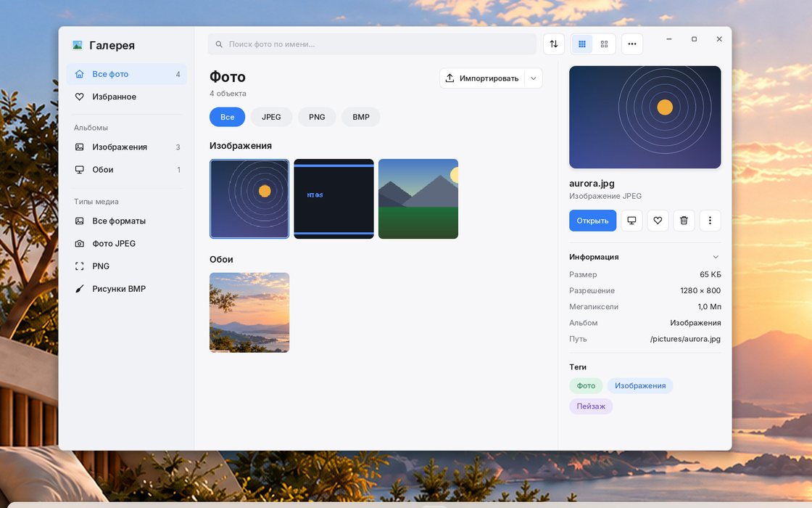Open the Все фото sidebar section

126,74
